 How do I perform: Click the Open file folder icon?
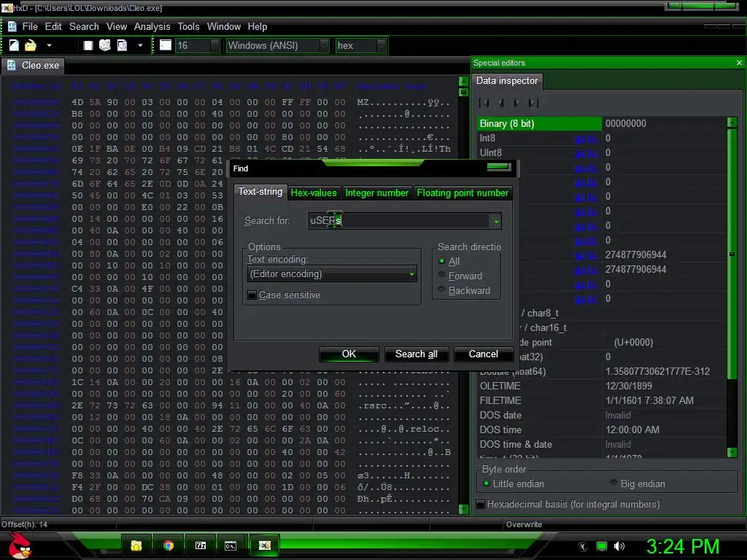[x=31, y=45]
